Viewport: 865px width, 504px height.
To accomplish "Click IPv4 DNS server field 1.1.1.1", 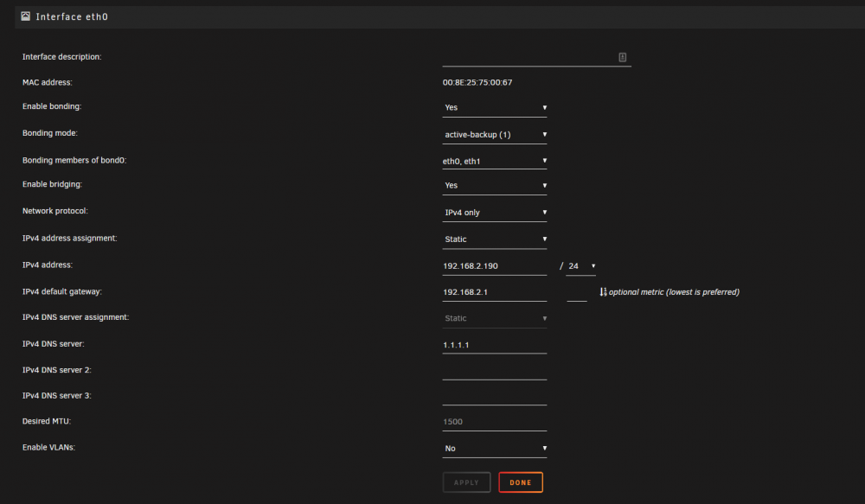I will tap(494, 345).
